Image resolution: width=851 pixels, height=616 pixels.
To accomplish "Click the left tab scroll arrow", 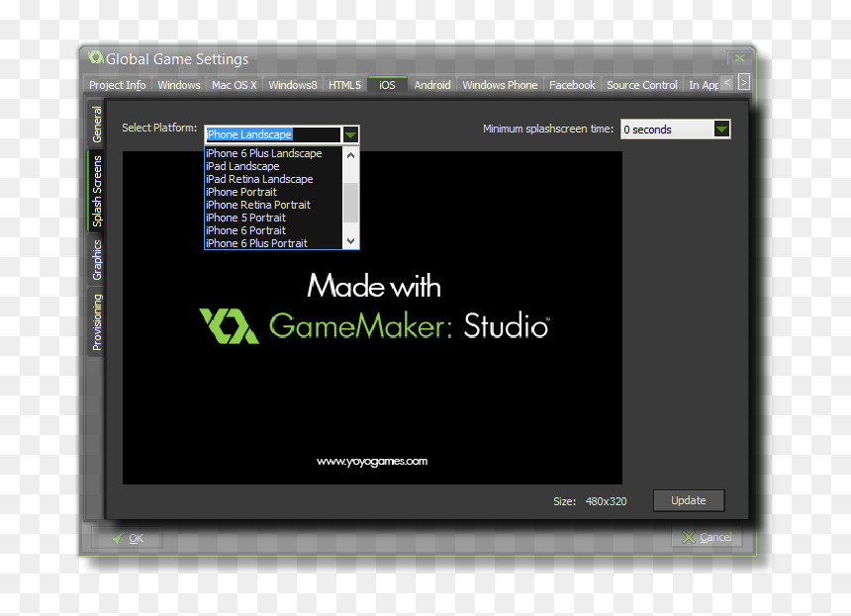I will pos(727,82).
